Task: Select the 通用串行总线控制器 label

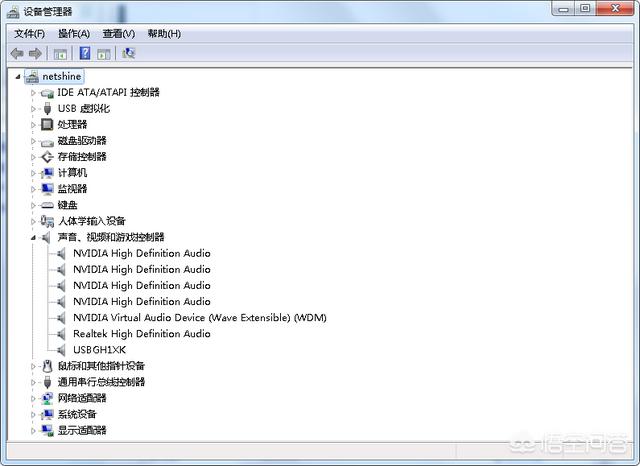Action: [101, 382]
